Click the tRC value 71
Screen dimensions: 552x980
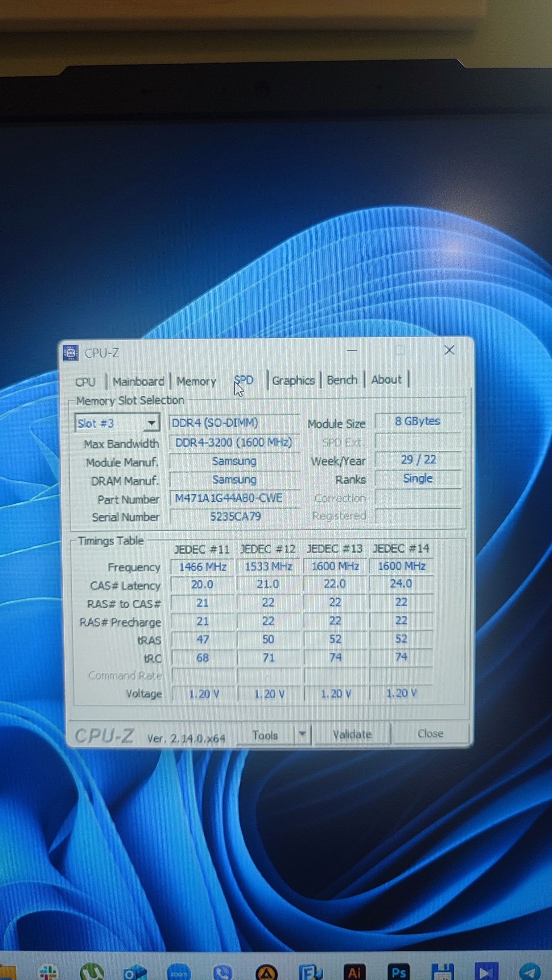pyautogui.click(x=268, y=657)
